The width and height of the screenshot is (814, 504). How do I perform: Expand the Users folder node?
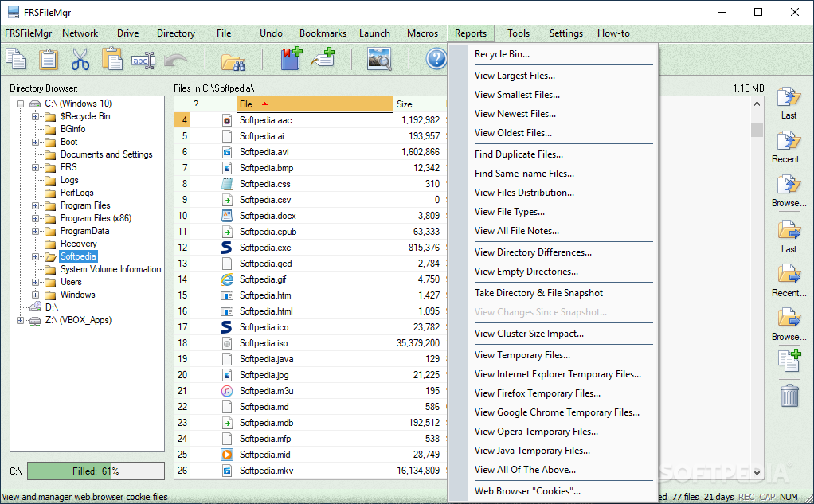pos(35,282)
